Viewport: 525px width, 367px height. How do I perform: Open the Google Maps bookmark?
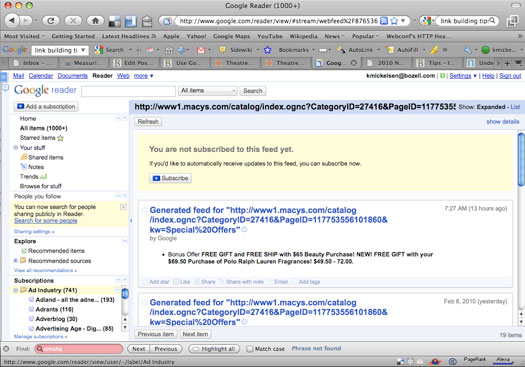pyautogui.click(x=231, y=36)
